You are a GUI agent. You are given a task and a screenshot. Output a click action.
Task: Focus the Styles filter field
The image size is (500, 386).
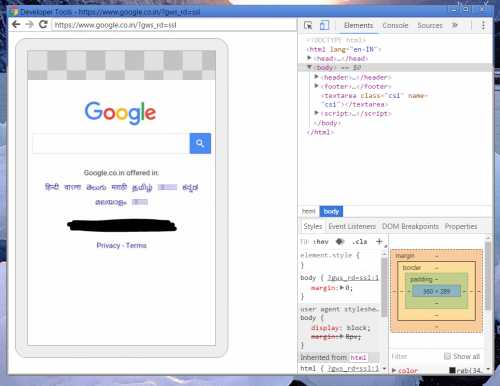tap(305, 242)
